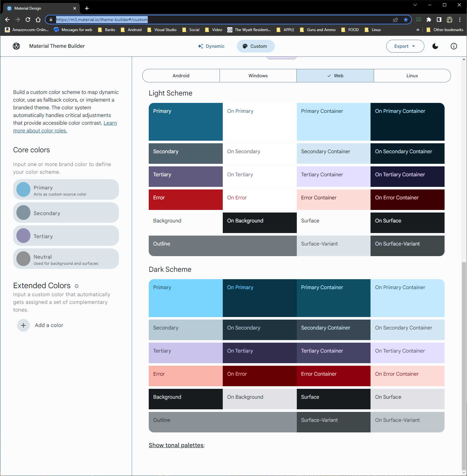
Task: Open the info icon in header
Action: point(454,46)
